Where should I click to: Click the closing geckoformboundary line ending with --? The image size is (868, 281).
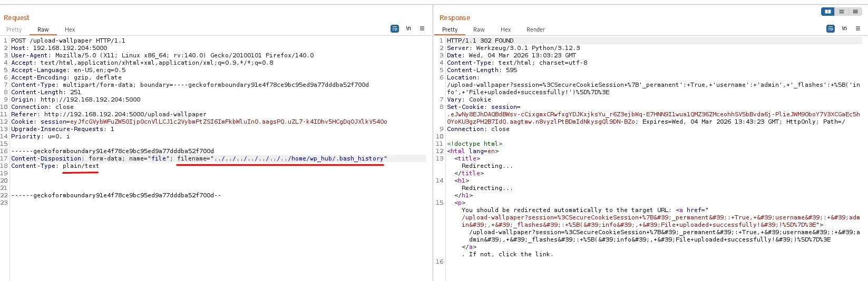116,195
